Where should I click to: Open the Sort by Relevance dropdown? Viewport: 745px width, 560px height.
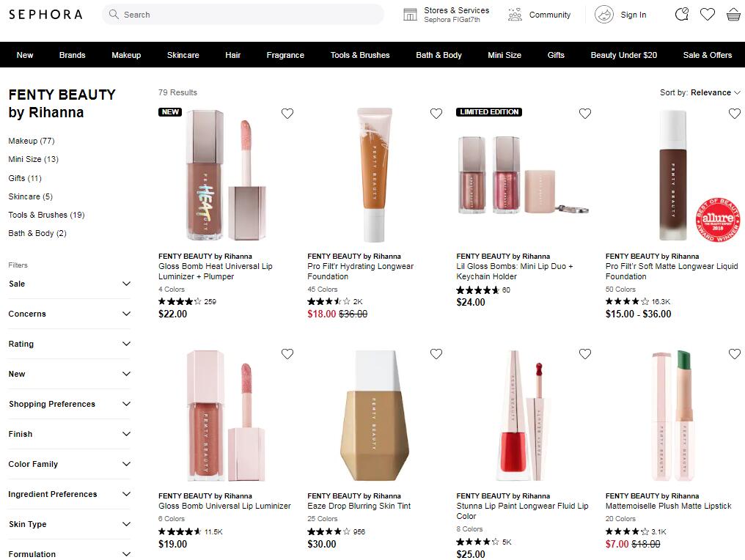[700, 92]
